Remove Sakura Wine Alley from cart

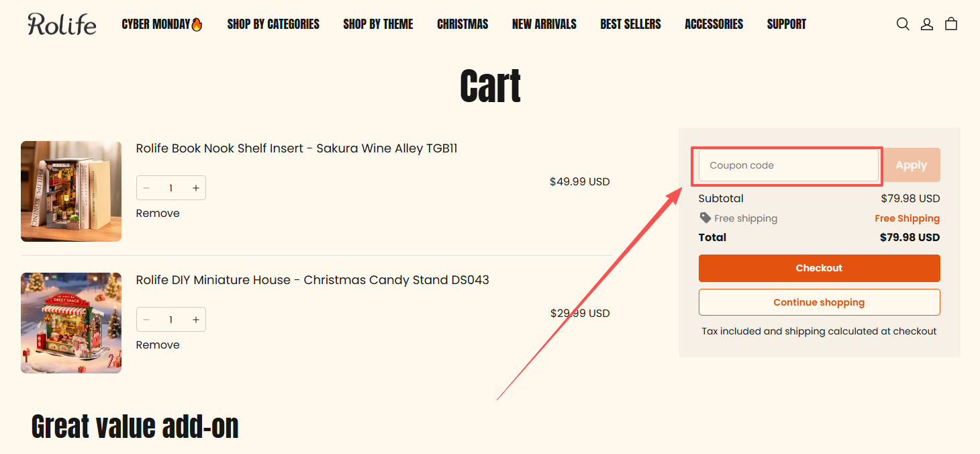click(x=158, y=214)
